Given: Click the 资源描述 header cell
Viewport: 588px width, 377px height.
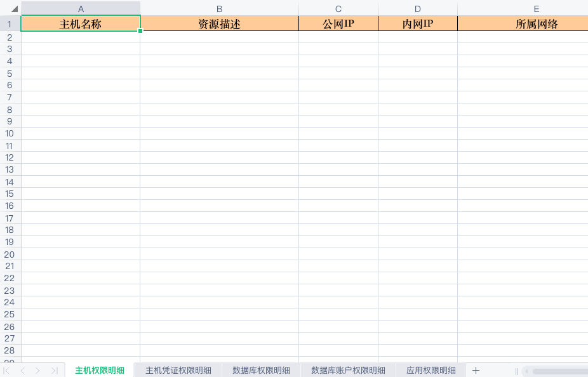Looking at the screenshot, I should (x=219, y=23).
